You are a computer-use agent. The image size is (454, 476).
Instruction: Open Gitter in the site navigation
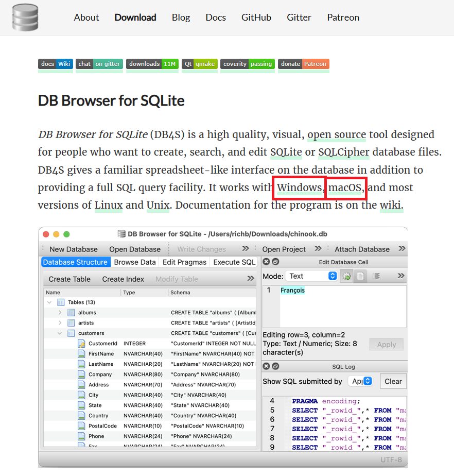pyautogui.click(x=299, y=18)
